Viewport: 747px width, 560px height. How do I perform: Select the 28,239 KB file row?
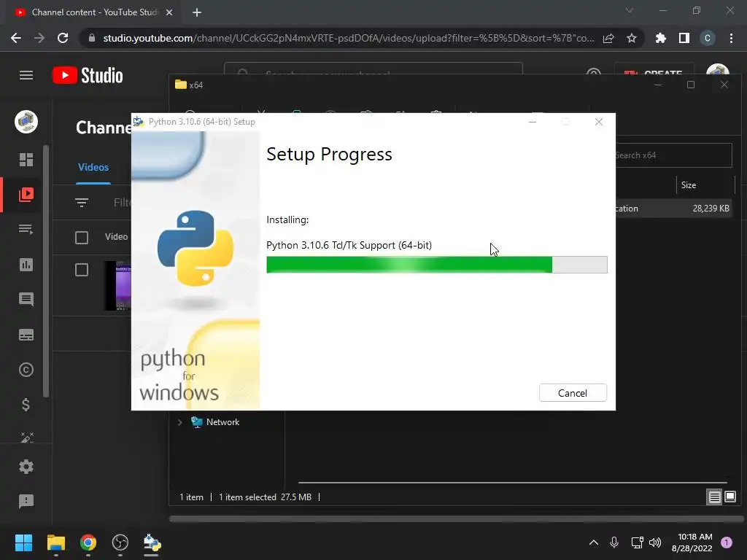673,208
